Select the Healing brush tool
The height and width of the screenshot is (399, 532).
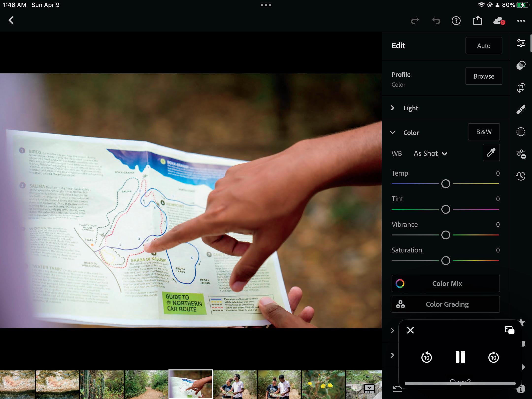point(521,110)
